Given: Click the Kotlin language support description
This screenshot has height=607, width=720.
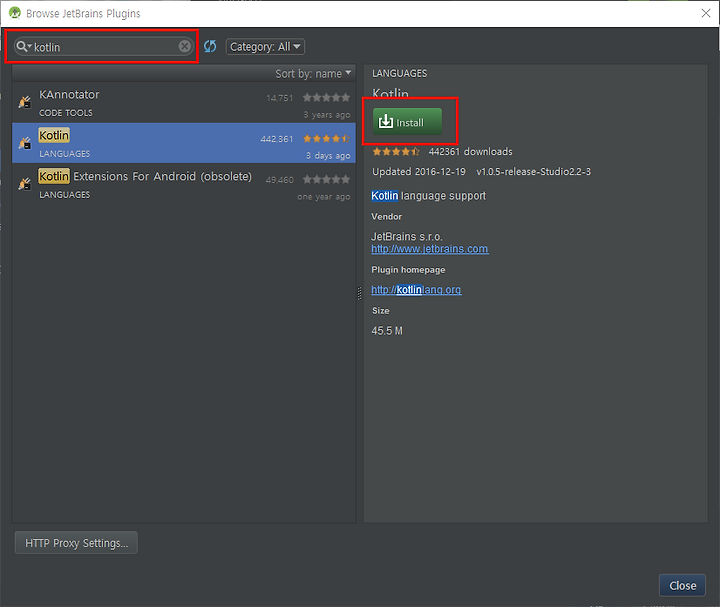Looking at the screenshot, I should [x=428, y=196].
